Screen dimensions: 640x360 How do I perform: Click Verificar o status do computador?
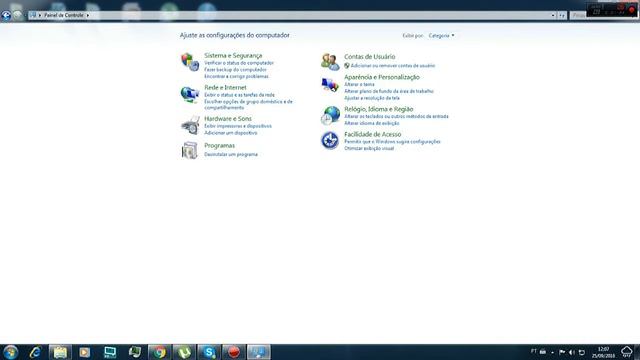point(239,63)
